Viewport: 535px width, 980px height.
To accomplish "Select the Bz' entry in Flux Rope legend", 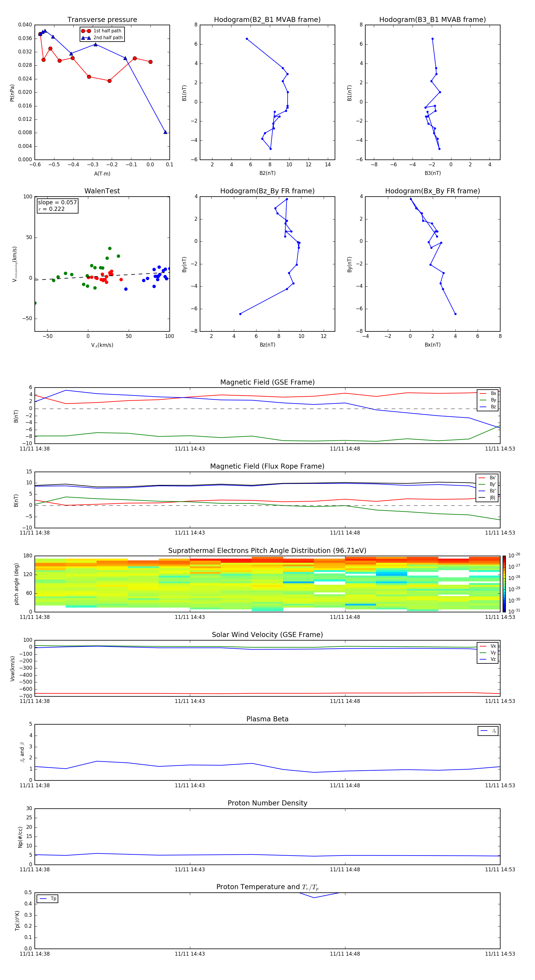I will point(487,491).
